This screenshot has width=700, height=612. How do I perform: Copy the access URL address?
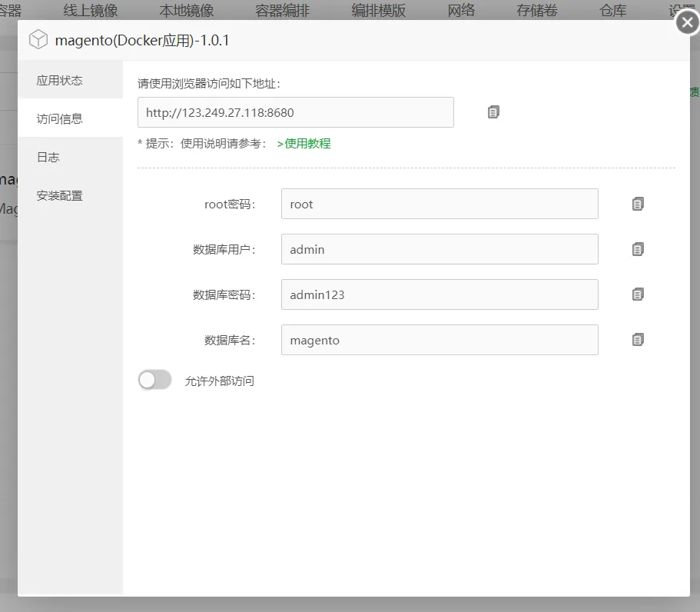tap(493, 112)
